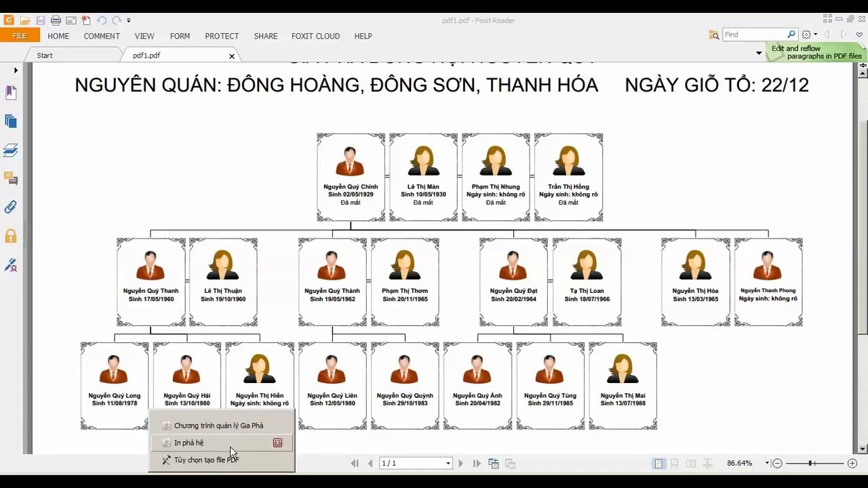Click the zoom out minus button
This screenshot has width=868, height=488.
pyautogui.click(x=778, y=464)
